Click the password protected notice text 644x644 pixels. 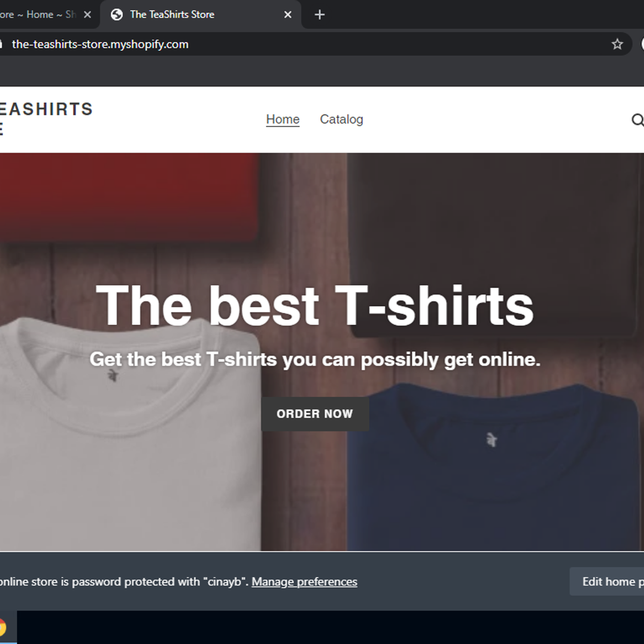click(x=124, y=582)
